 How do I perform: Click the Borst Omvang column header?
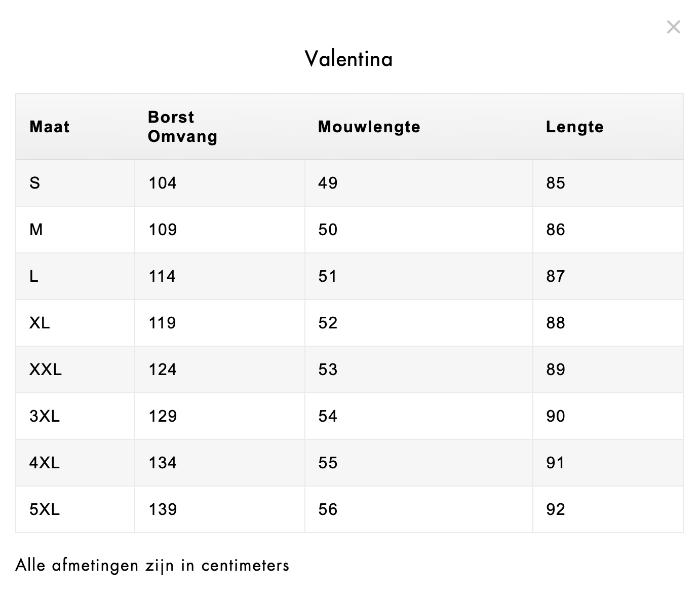(182, 127)
